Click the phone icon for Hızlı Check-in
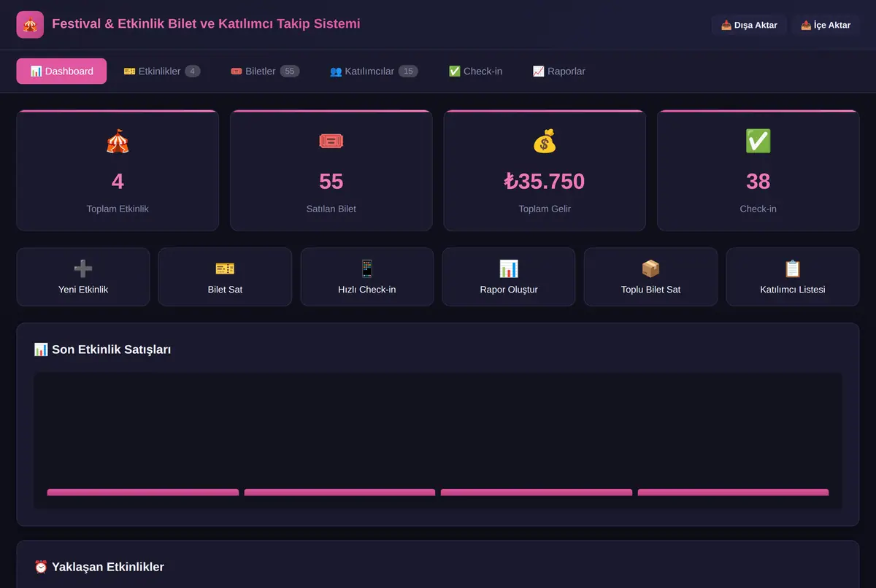 [367, 268]
